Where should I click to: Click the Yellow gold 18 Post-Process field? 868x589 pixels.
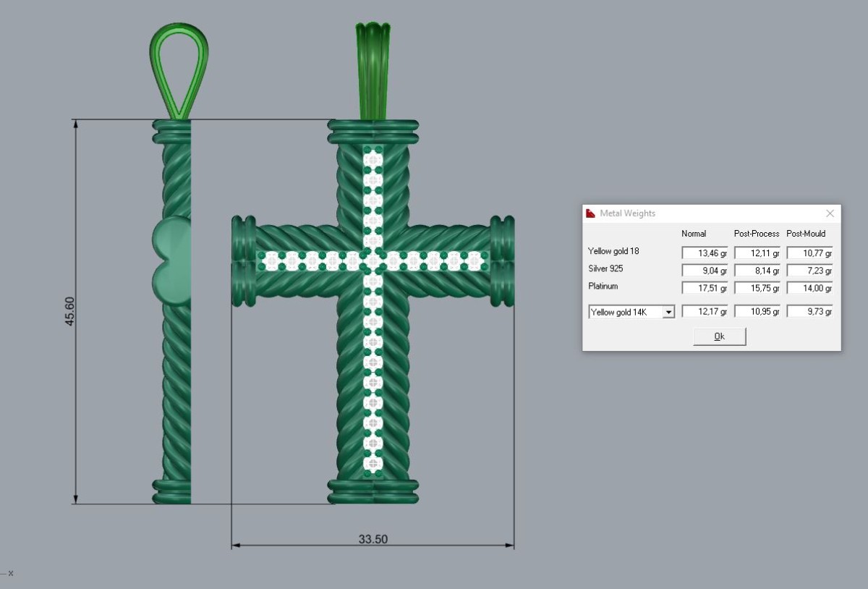pyautogui.click(x=757, y=253)
